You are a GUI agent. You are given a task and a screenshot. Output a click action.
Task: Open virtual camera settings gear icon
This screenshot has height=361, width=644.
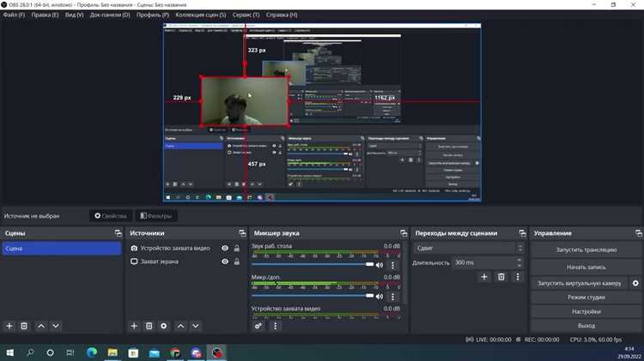pos(635,283)
